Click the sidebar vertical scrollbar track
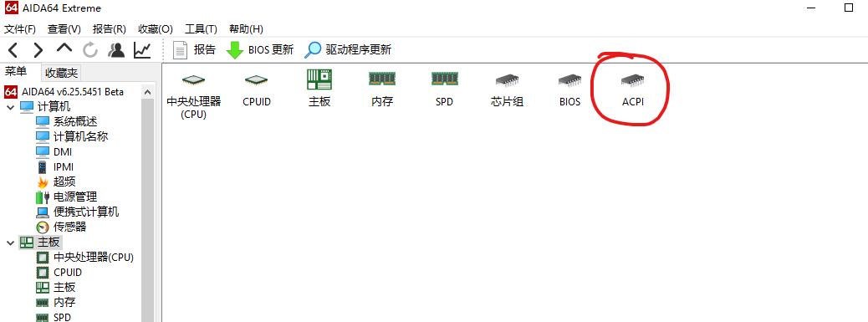Image resolution: width=868 pixels, height=322 pixels. (147, 210)
